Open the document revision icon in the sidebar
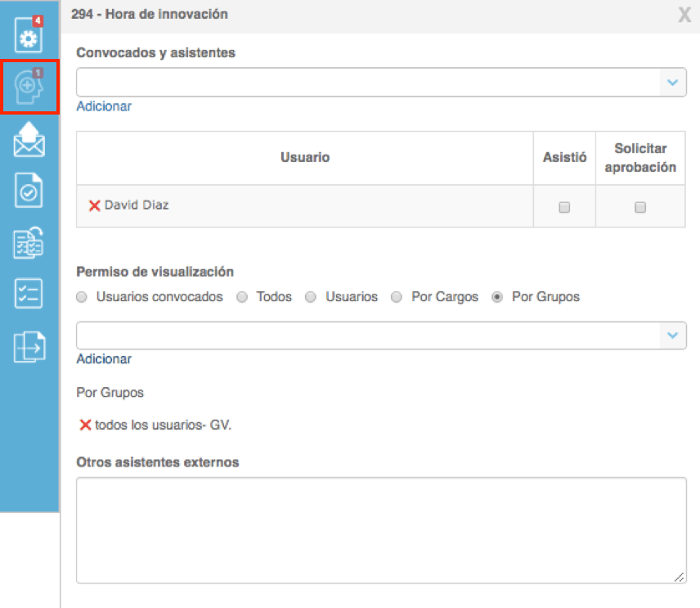This screenshot has width=700, height=608. pyautogui.click(x=29, y=243)
